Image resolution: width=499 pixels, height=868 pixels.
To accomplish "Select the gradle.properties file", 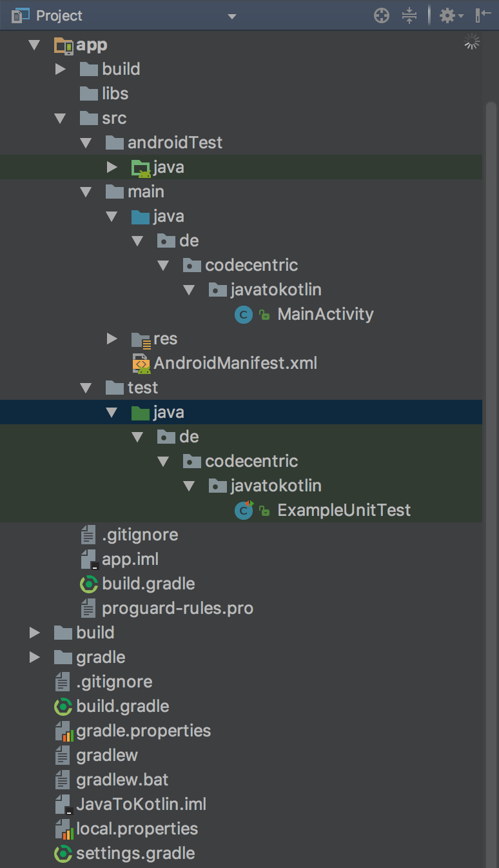I will [143, 731].
